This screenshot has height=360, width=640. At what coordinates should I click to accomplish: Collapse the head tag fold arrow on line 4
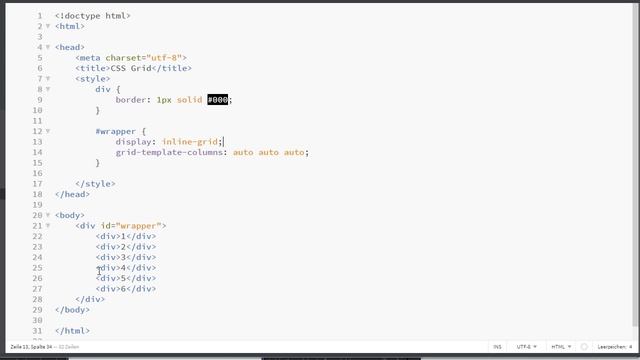48,47
